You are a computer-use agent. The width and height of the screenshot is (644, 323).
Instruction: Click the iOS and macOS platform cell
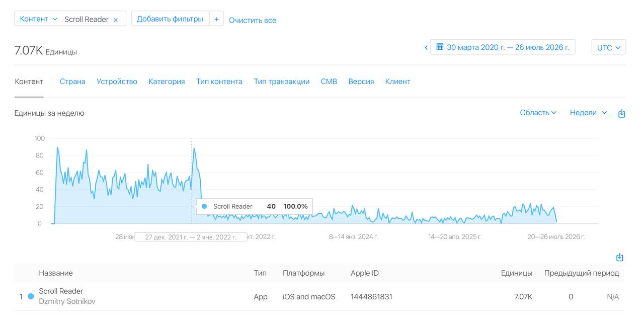click(309, 296)
